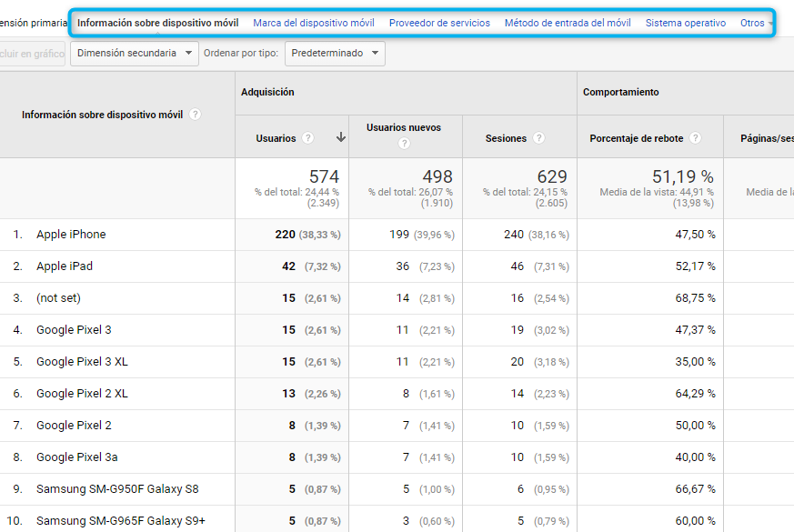The image size is (794, 532).
Task: Select total users value 574
Action: click(324, 176)
